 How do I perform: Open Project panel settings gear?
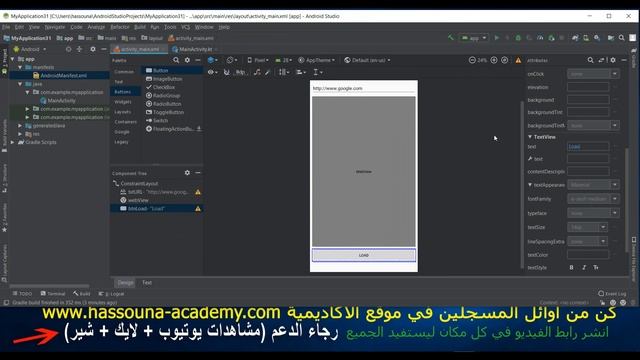(x=93, y=49)
